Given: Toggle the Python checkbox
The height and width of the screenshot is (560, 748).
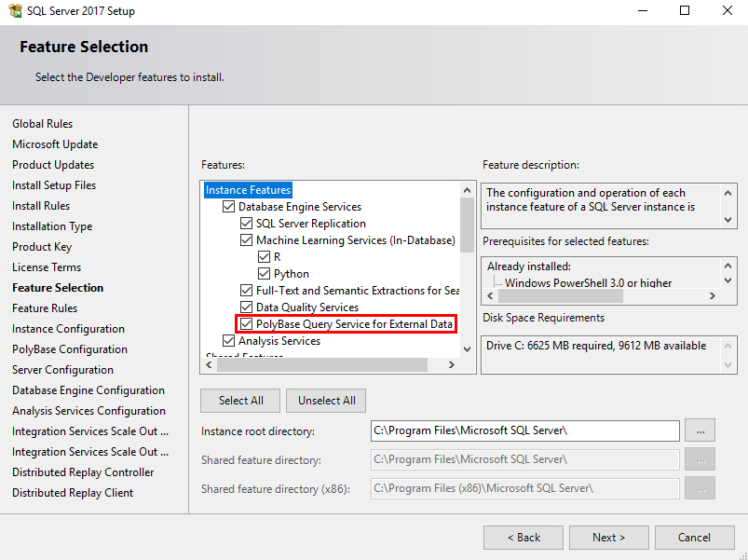Looking at the screenshot, I should point(264,274).
